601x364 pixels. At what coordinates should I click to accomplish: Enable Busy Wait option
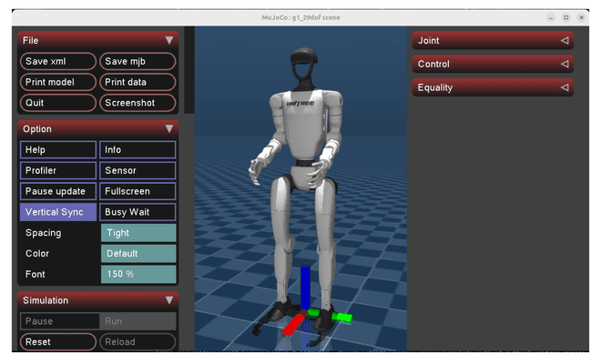[138, 212]
